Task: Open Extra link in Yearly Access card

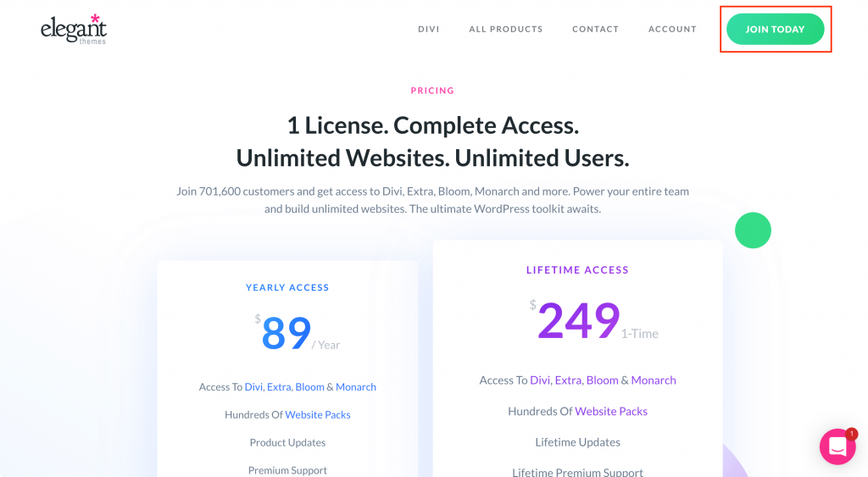Action: pos(279,387)
